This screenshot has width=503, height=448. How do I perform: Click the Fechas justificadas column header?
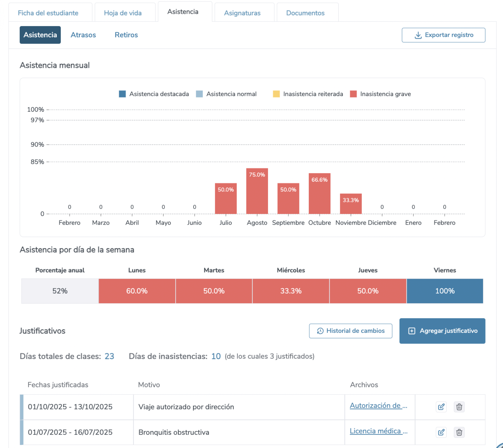(58, 385)
